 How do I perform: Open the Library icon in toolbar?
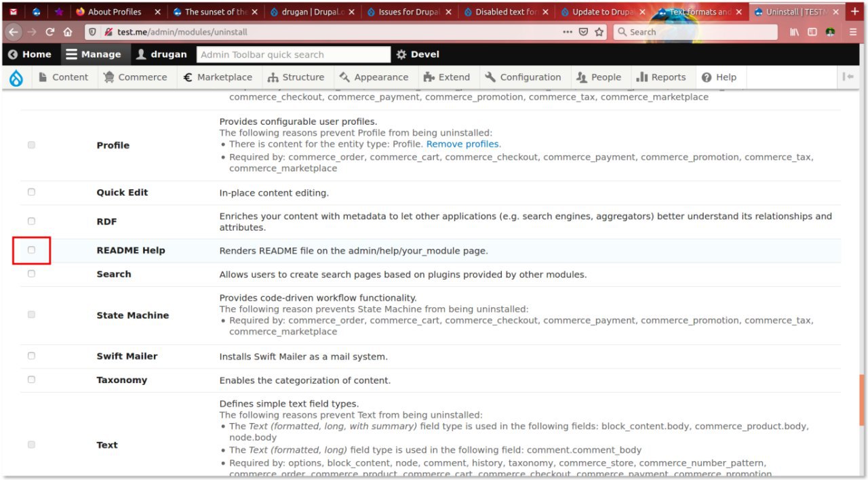click(795, 32)
